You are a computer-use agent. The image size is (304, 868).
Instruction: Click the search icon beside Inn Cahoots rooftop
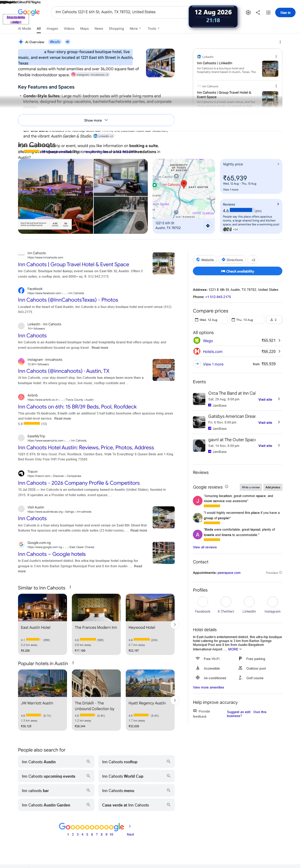click(x=168, y=761)
